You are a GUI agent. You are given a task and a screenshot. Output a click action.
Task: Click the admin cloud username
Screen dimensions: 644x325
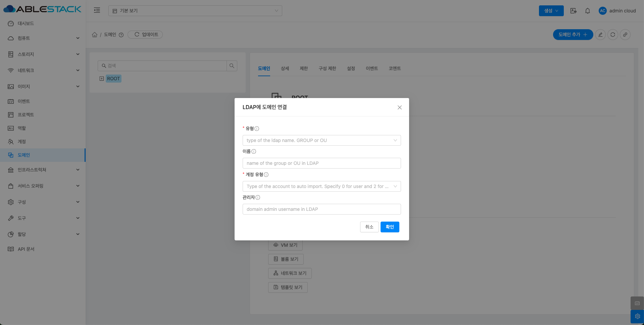click(623, 11)
